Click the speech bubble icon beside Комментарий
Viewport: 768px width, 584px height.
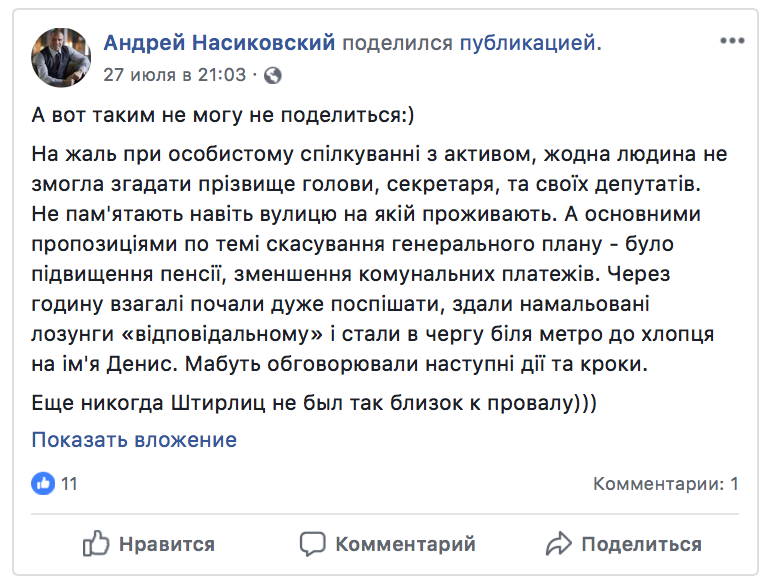(x=313, y=544)
